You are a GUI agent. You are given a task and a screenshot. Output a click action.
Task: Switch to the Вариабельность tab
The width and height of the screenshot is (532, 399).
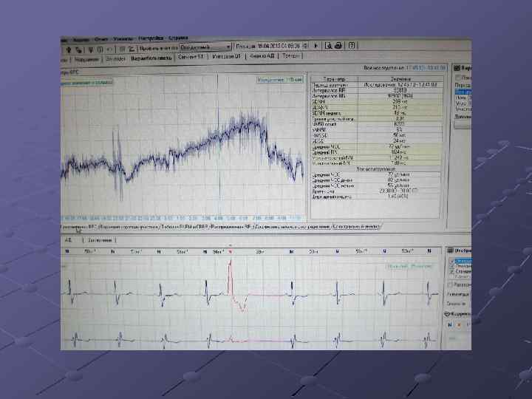[151, 58]
